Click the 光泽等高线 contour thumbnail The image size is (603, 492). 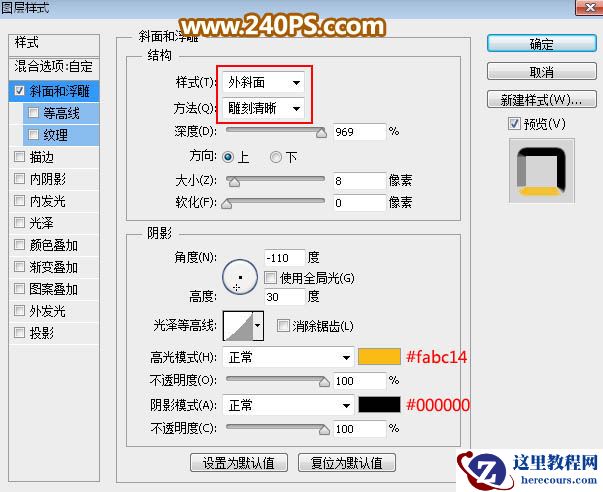[x=238, y=326]
